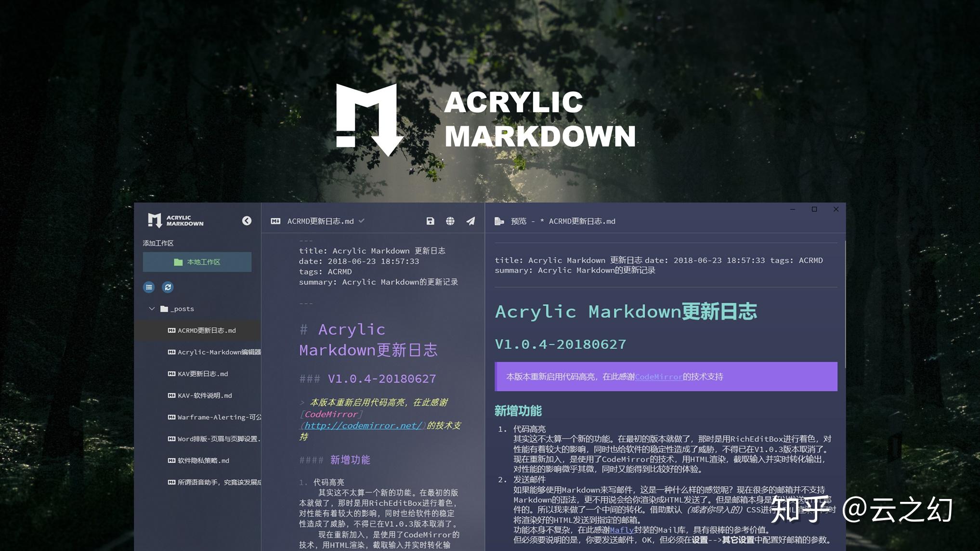Toggle the sidebar with the circular arrow button

[247, 221]
